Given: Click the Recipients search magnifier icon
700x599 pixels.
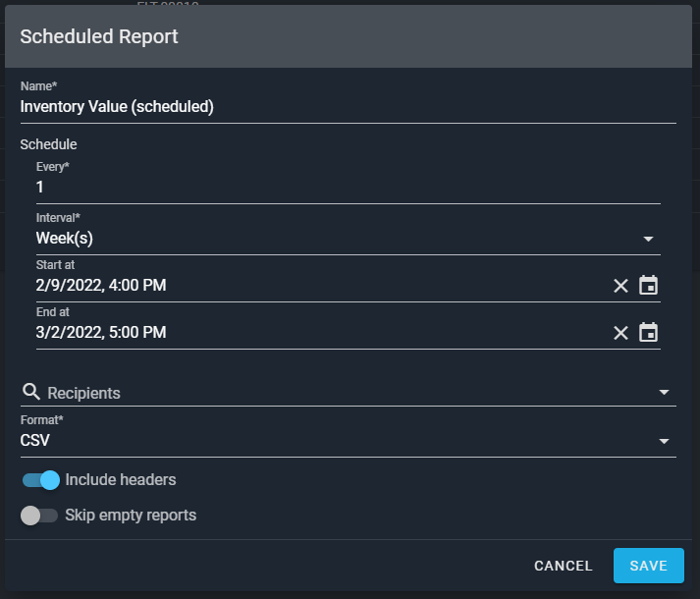Looking at the screenshot, I should pos(31,392).
